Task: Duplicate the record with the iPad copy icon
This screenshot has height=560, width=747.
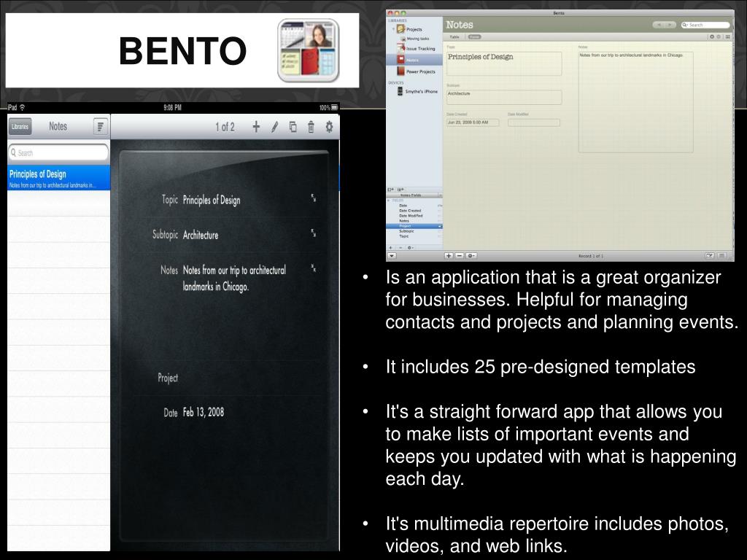Action: point(293,127)
